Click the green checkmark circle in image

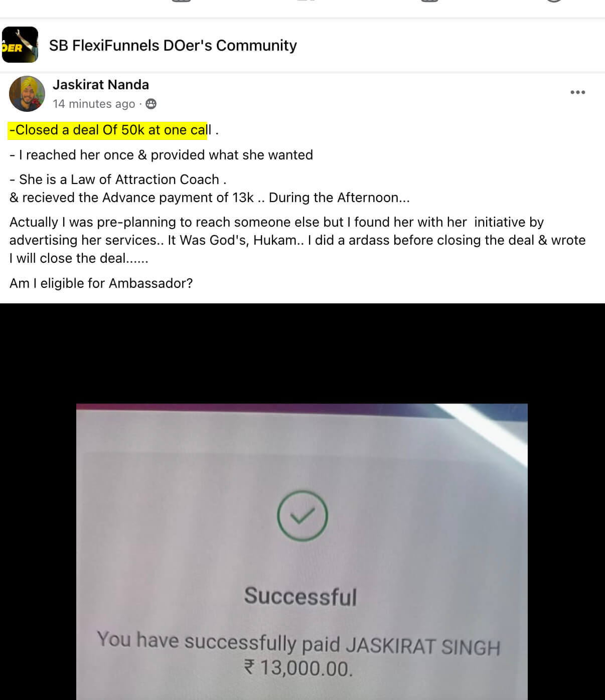[302, 516]
